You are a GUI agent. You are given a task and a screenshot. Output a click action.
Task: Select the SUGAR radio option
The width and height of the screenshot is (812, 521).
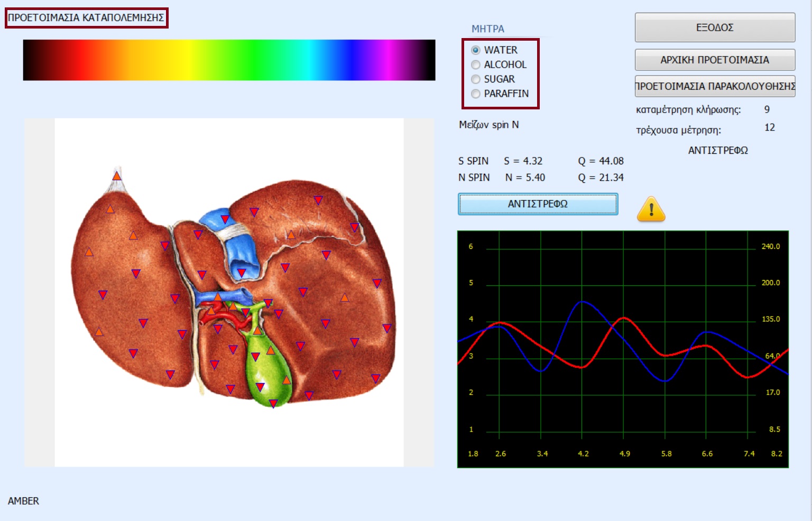coord(493,79)
